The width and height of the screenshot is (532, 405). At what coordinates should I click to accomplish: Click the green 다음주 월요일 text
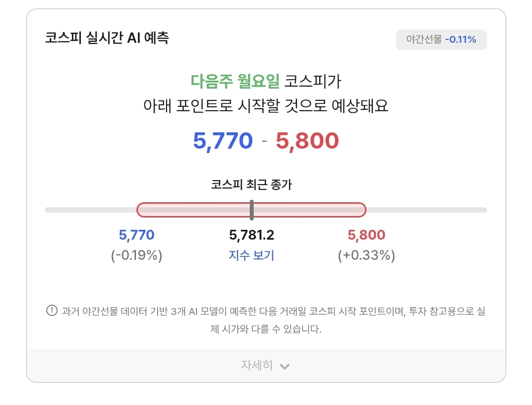click(x=235, y=81)
